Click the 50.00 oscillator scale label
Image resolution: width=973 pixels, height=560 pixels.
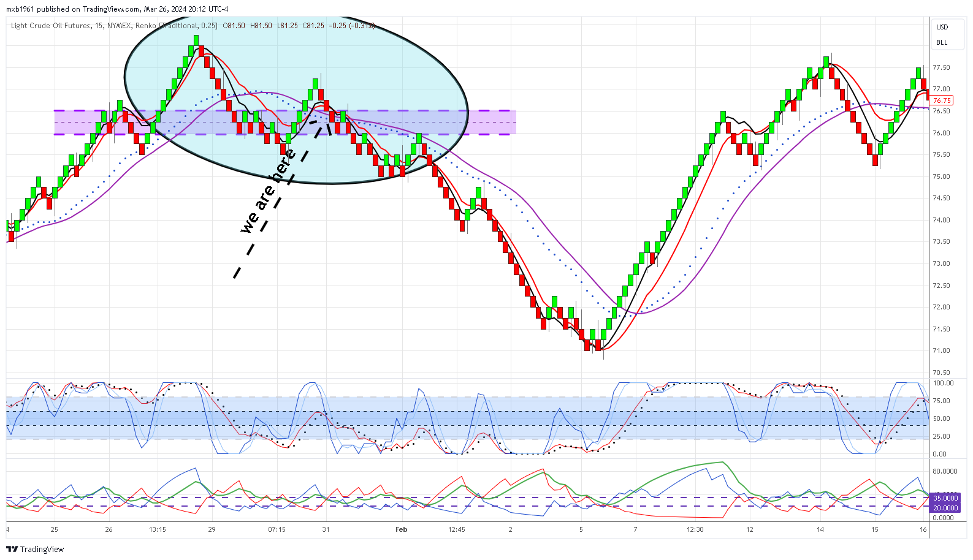[x=941, y=419]
